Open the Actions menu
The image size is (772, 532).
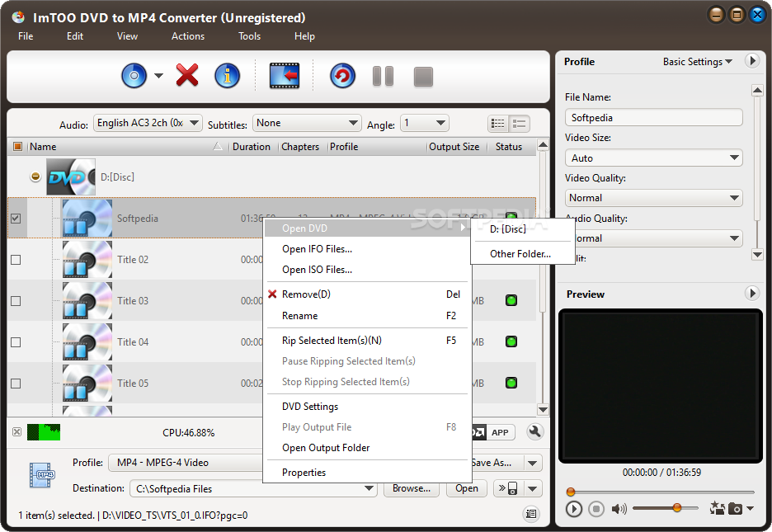(x=187, y=36)
